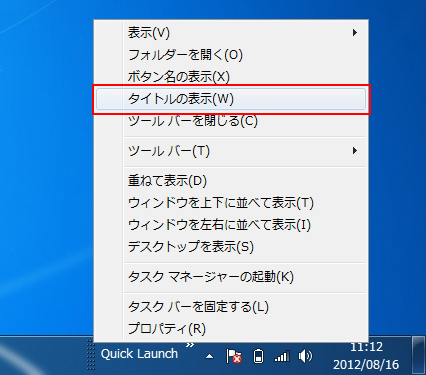The image size is (426, 375).
Task: Open the taskbar clock showing 11:12
Action: pos(366,356)
